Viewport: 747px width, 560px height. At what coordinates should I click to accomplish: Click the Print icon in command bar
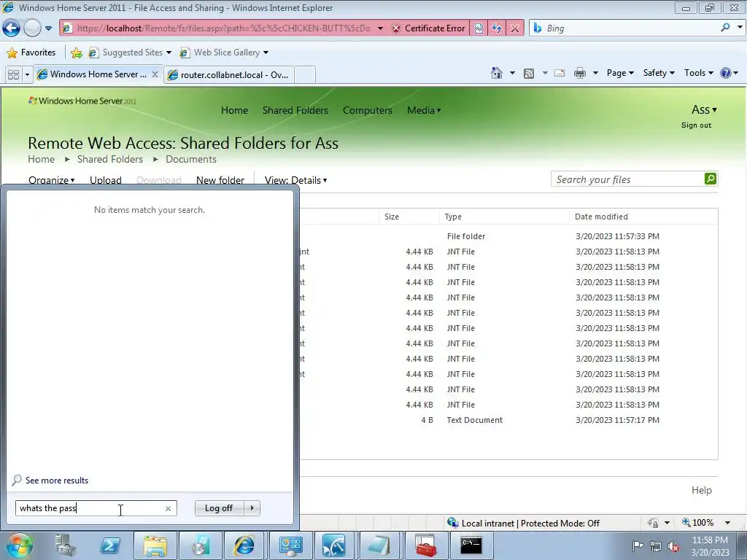[x=580, y=73]
